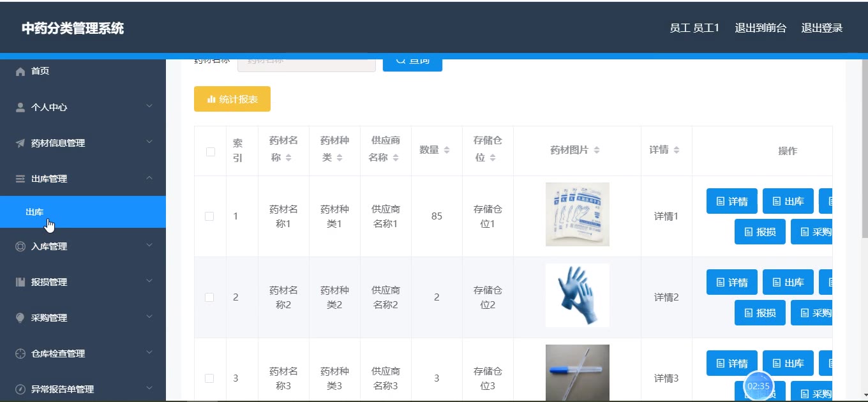The height and width of the screenshot is (402, 868).
Task: Click the blue 查询 search button
Action: pos(412,64)
